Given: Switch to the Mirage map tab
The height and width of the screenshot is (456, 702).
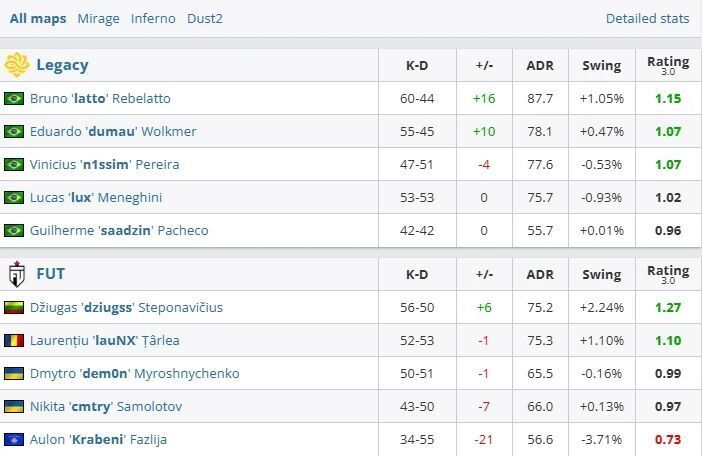Looking at the screenshot, I should point(98,18).
